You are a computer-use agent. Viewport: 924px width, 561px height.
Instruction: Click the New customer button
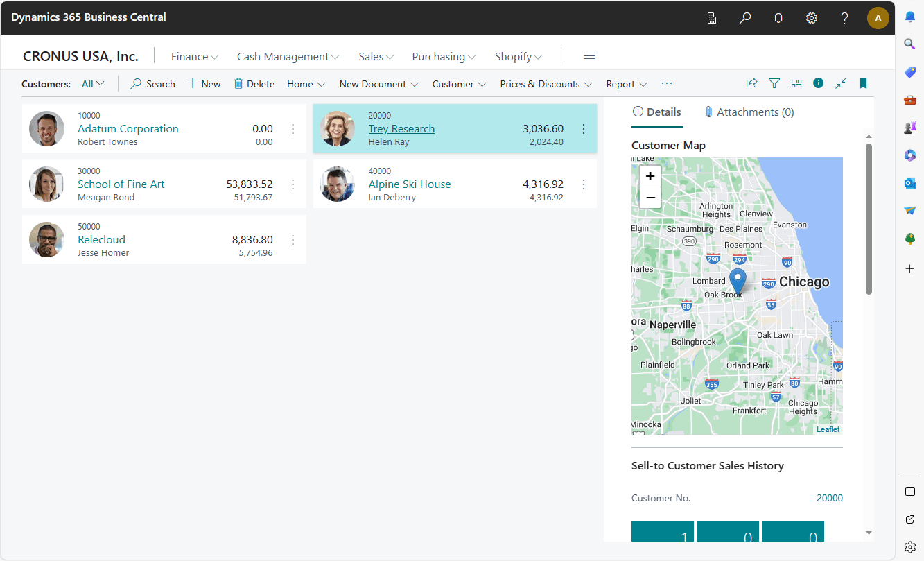pos(204,84)
